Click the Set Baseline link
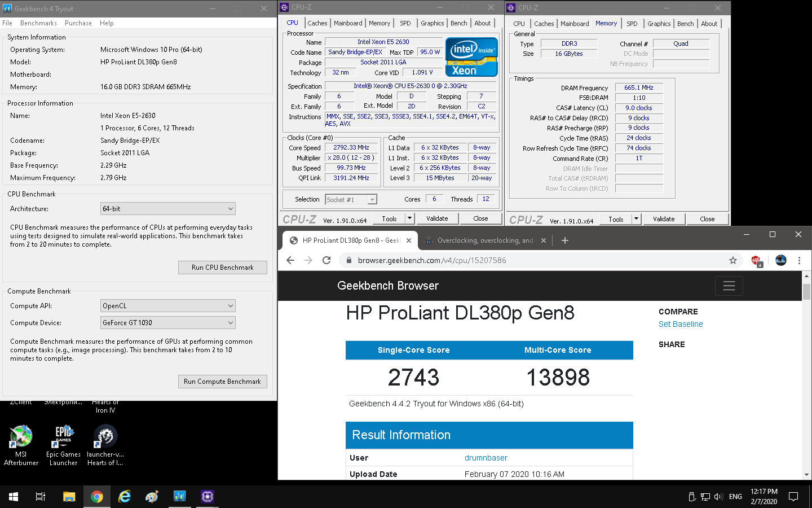 pos(681,324)
